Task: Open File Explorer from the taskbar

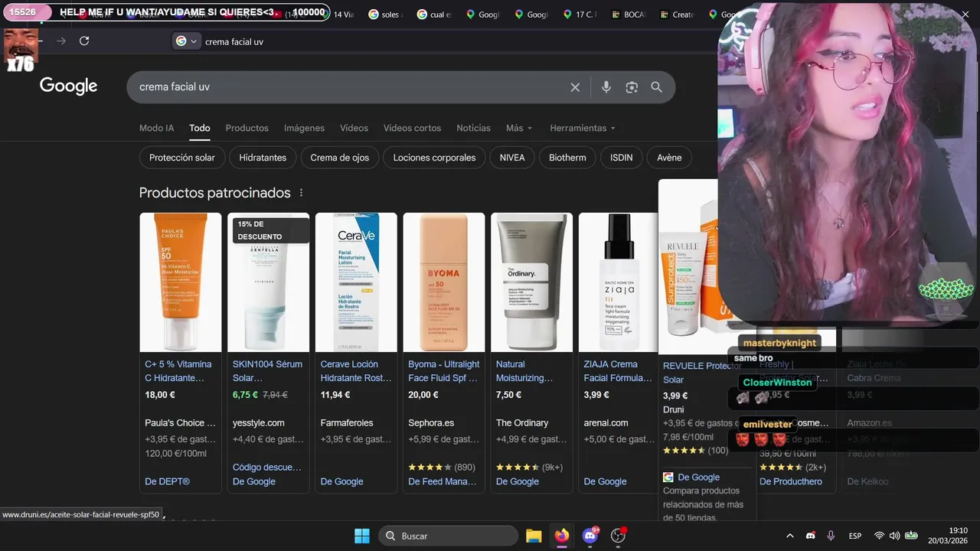Action: pyautogui.click(x=534, y=536)
